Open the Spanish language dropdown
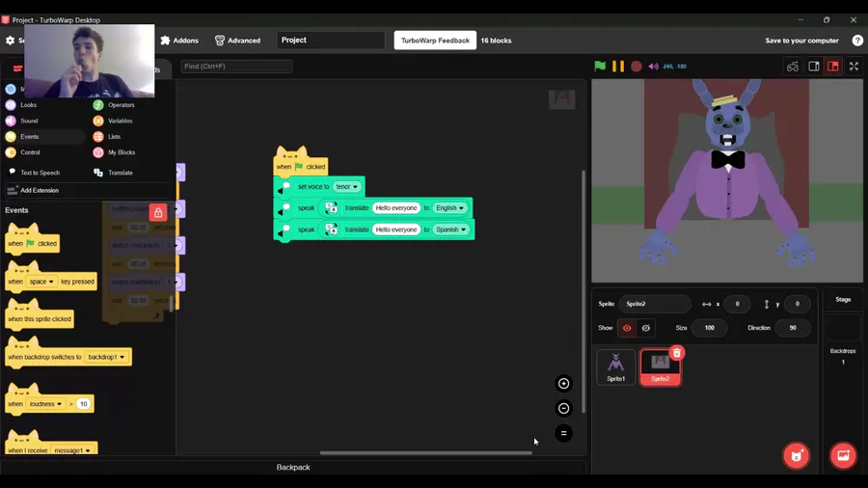This screenshot has width=868, height=488. [x=450, y=230]
